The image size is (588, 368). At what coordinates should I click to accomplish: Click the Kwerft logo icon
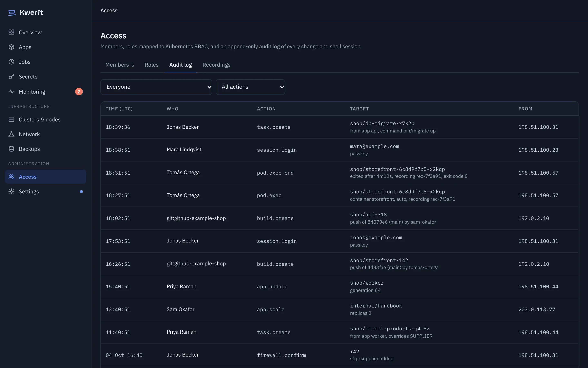coord(12,13)
